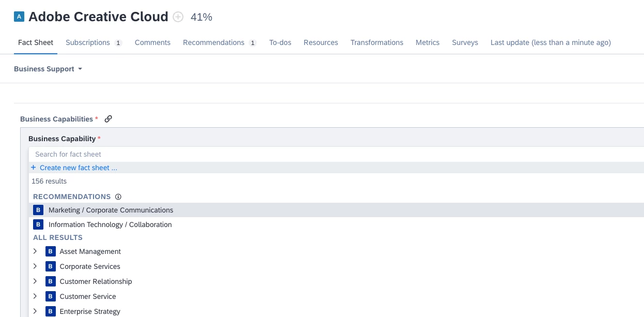Click the Adobe Creative Cloud title
This screenshot has height=317, width=644.
click(98, 17)
